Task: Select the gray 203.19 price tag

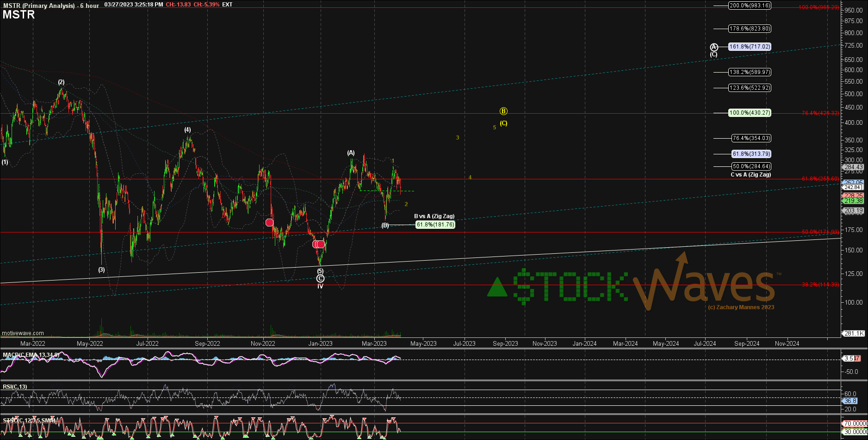Action: pos(854,211)
